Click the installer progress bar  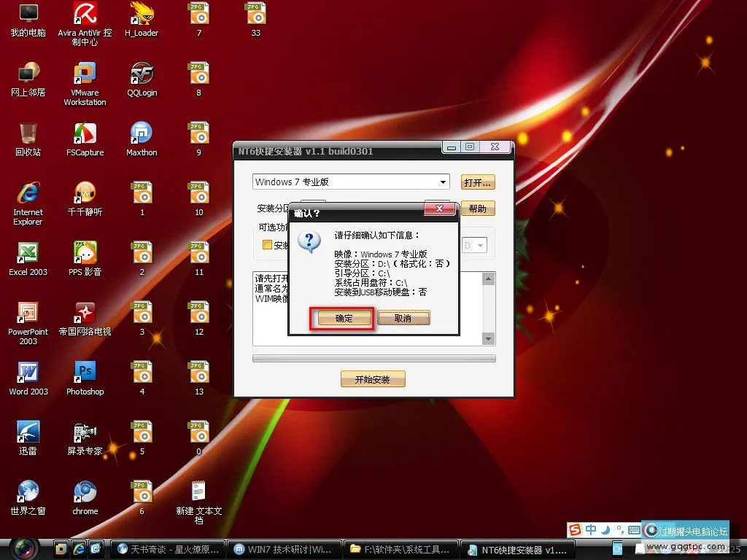(373, 359)
